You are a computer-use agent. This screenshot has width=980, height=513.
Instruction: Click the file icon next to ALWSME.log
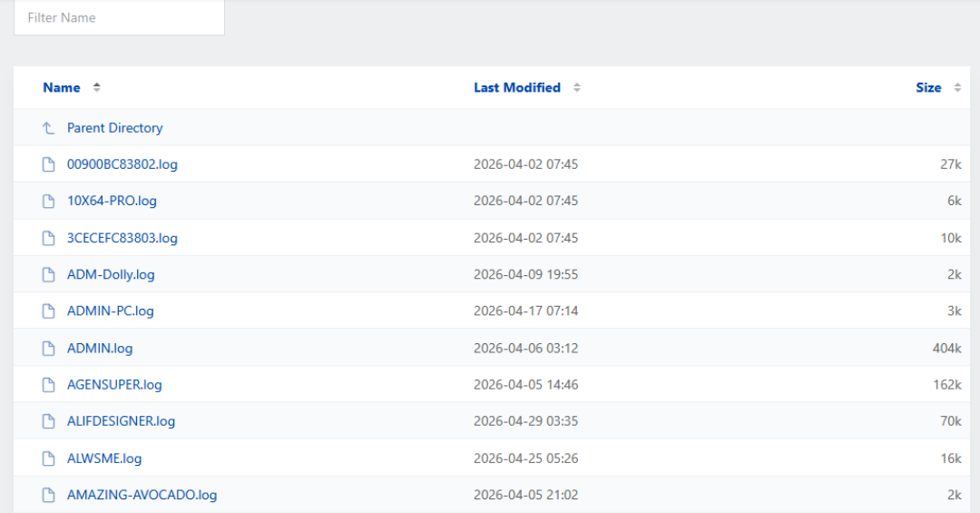(48, 459)
